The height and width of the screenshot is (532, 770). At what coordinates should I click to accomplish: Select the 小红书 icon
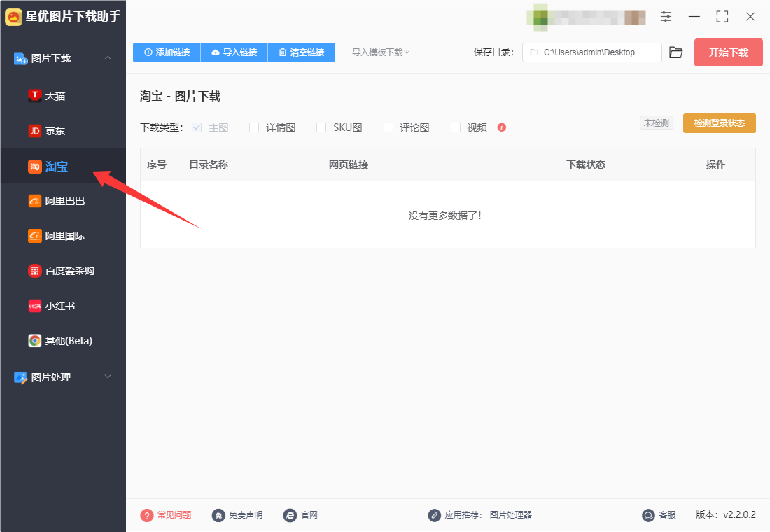pyautogui.click(x=35, y=306)
